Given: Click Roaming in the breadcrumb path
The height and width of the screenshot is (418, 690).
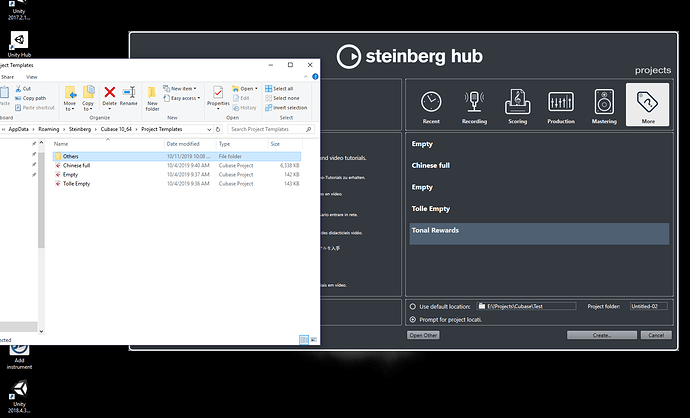Looking at the screenshot, I should pos(48,129).
